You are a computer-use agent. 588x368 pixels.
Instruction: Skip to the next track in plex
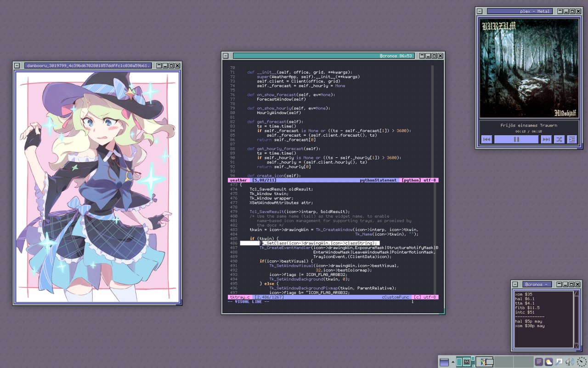(x=546, y=139)
